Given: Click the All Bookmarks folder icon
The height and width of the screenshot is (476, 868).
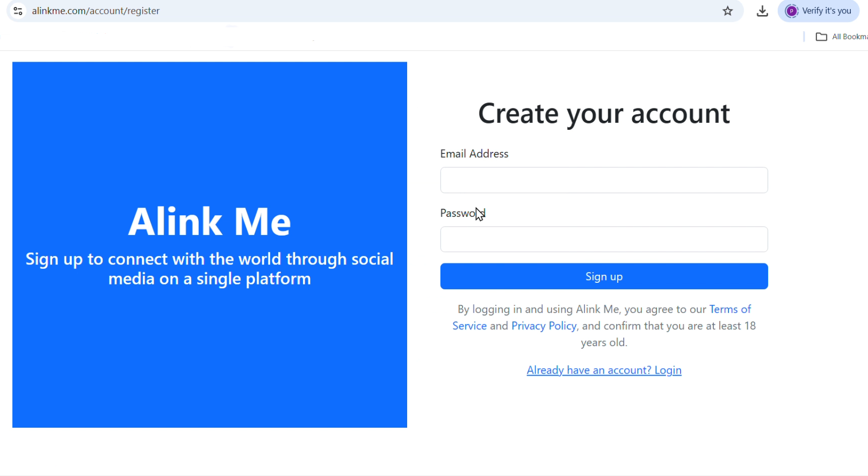Looking at the screenshot, I should click(x=821, y=36).
